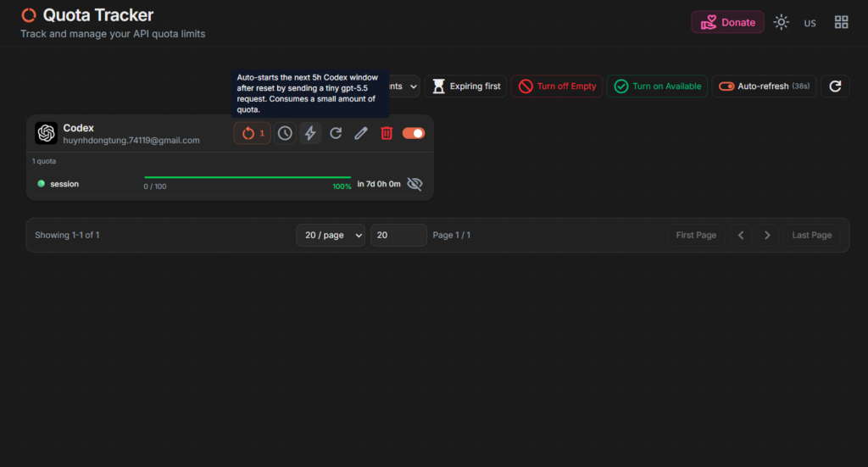Click the session quota label
868x467 pixels.
pyautogui.click(x=64, y=184)
